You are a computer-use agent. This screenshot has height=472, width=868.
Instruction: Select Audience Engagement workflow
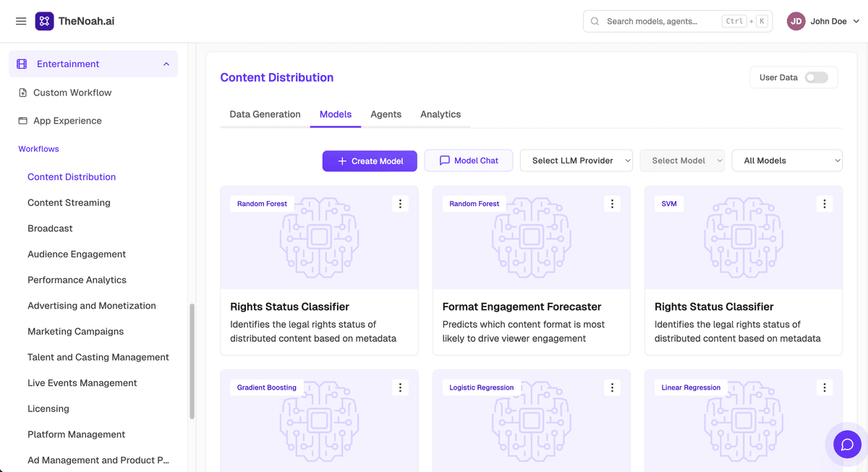(77, 254)
